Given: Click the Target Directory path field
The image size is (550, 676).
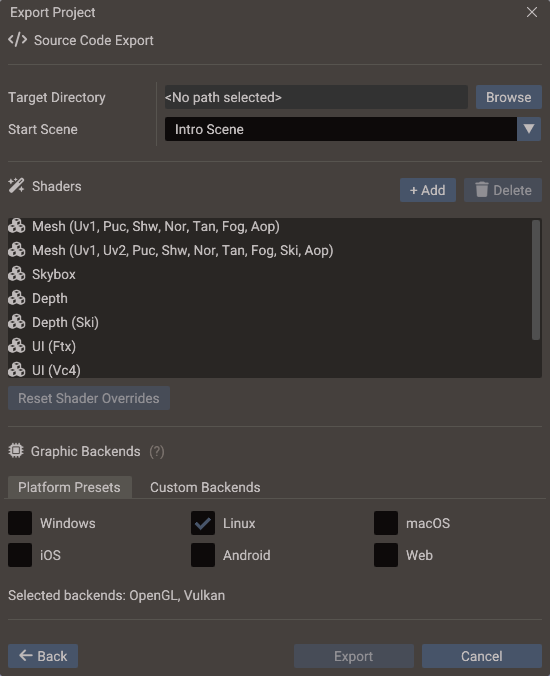Looking at the screenshot, I should click(x=316, y=97).
